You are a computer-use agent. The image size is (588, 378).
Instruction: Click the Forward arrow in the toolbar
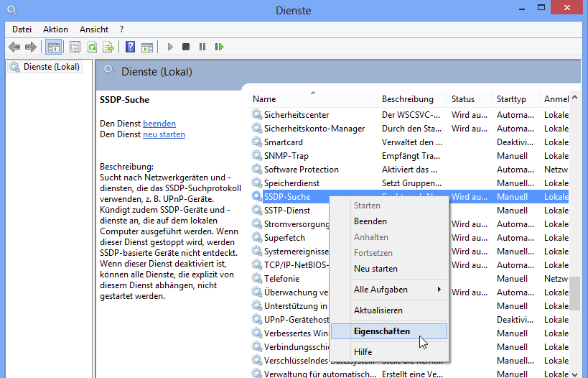pyautogui.click(x=30, y=47)
